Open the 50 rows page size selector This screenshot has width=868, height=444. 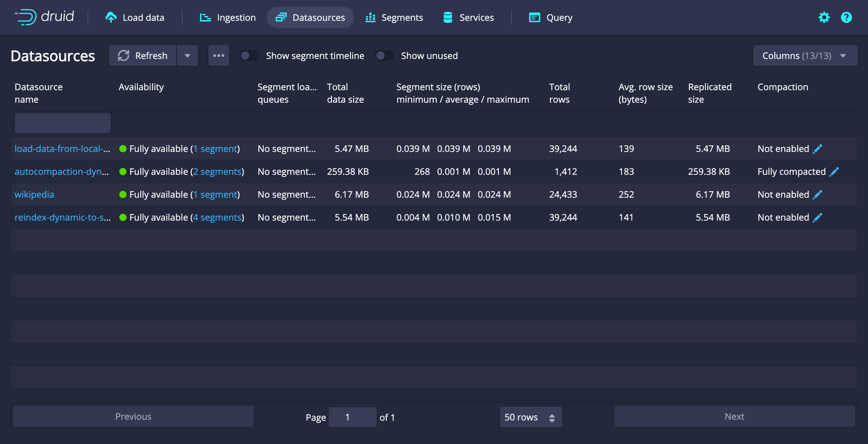tap(531, 417)
